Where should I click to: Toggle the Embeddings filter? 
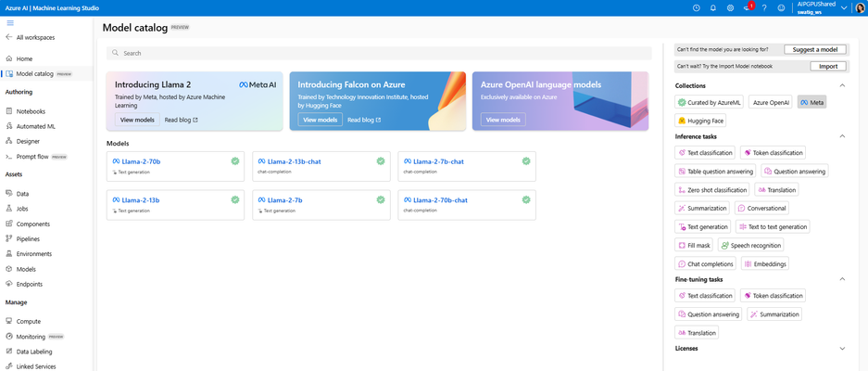(765, 264)
